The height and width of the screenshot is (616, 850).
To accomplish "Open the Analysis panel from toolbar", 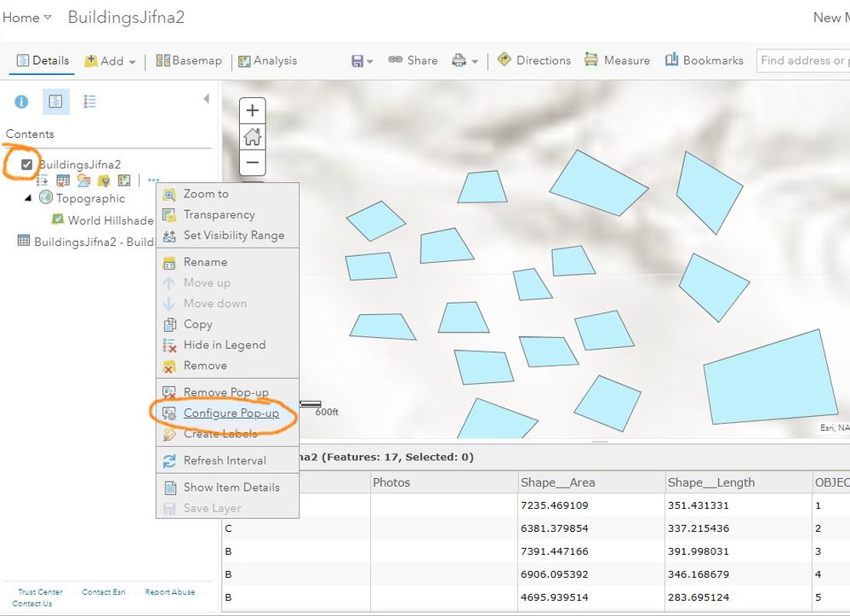I will (268, 60).
